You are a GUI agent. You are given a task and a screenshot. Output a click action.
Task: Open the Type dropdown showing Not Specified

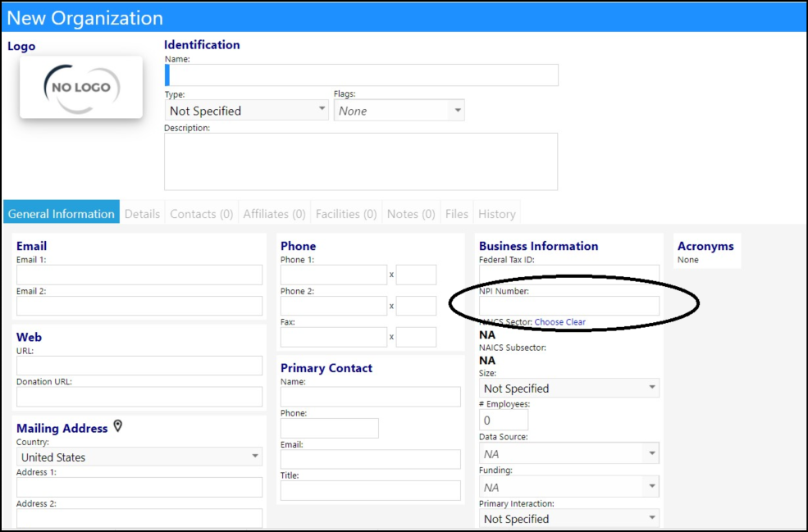click(246, 110)
